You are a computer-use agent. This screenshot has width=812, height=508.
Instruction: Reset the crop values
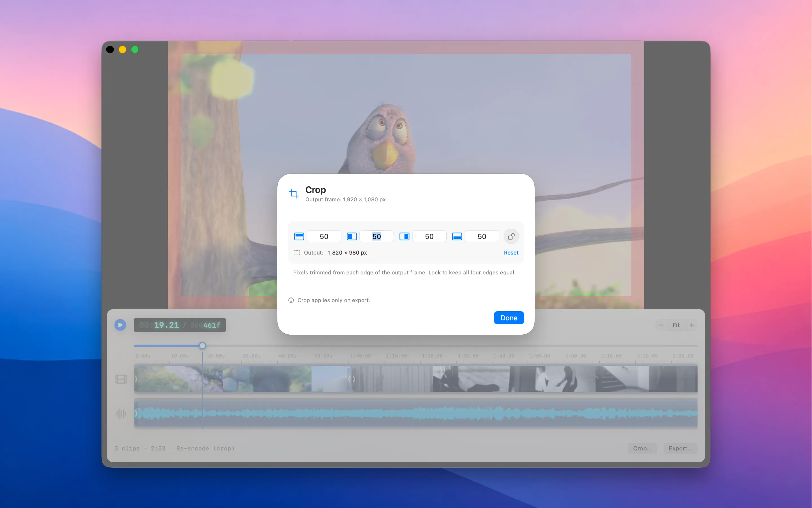[511, 253]
